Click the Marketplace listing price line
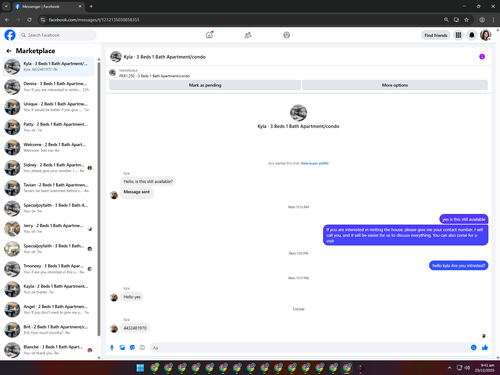The image size is (500, 375). pyautogui.click(x=154, y=76)
